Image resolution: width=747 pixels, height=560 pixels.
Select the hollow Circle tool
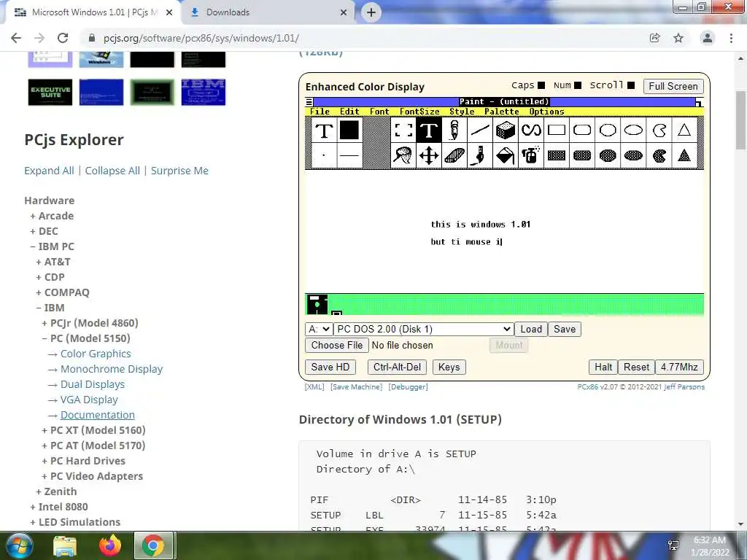click(608, 130)
